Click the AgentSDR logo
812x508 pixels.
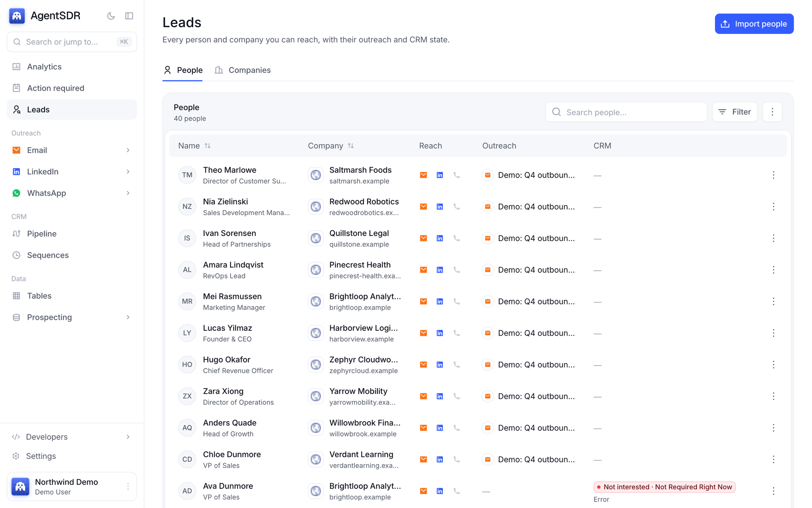(x=17, y=16)
